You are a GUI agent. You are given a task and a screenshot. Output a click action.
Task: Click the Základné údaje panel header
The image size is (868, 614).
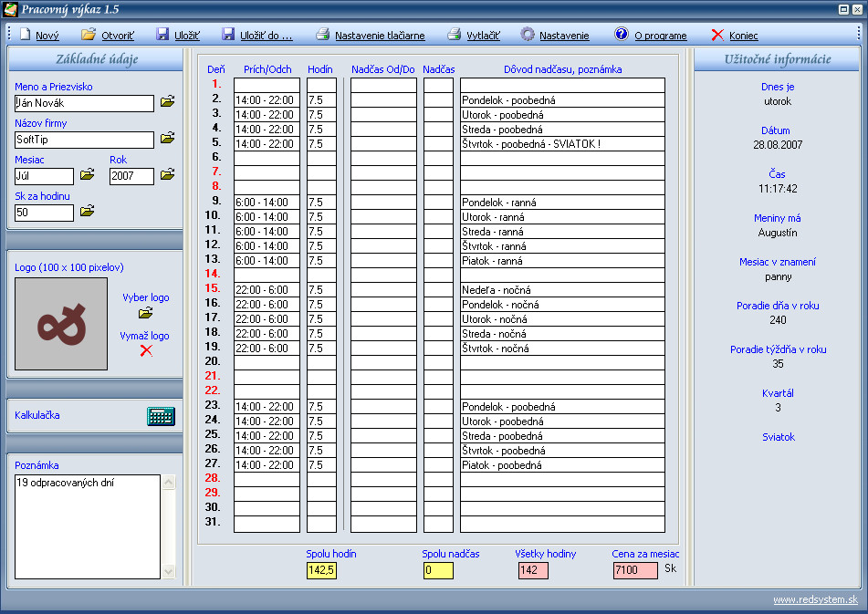coord(97,59)
